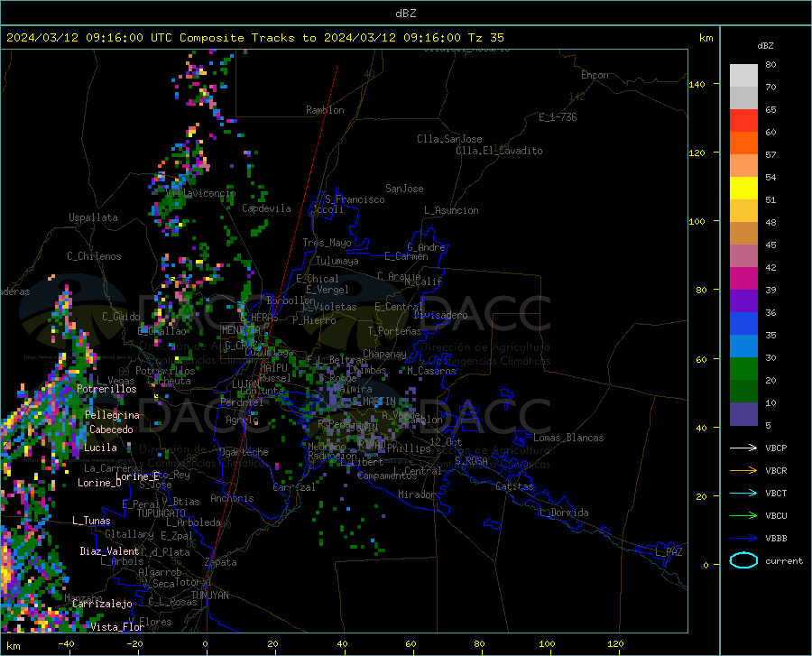Click the SanJose map label

pyautogui.click(x=404, y=189)
